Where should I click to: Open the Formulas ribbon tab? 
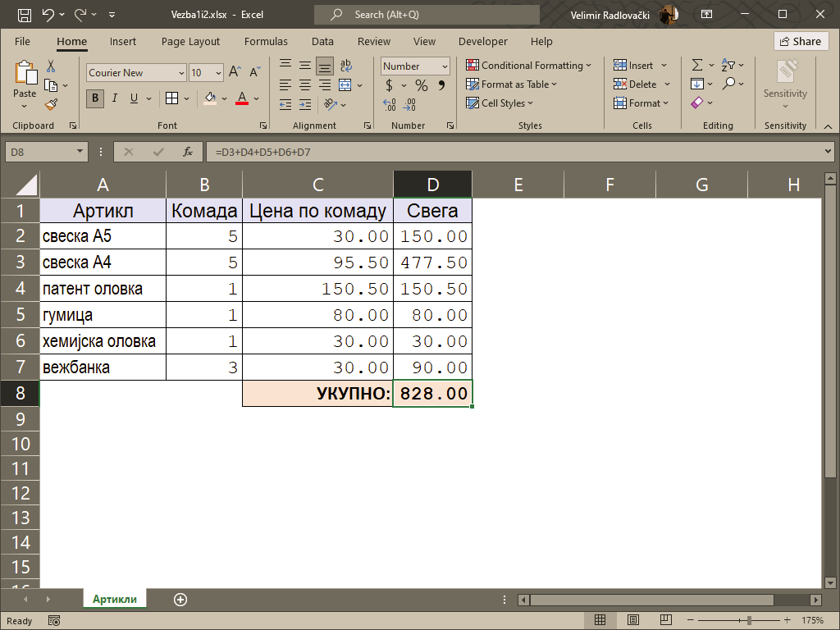point(266,41)
